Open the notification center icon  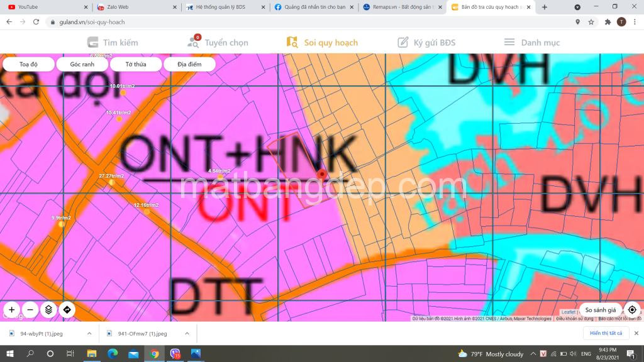click(x=631, y=354)
